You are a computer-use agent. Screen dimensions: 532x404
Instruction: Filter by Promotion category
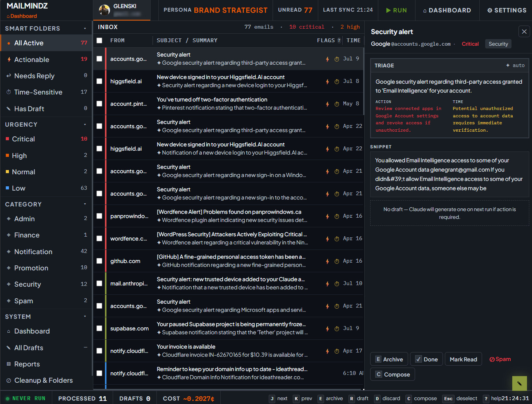click(x=46, y=268)
